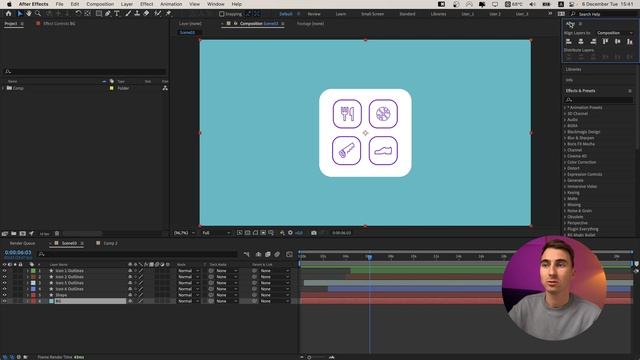Open the Graph Editor in timeline
This screenshot has height=360, width=640.
(x=289, y=254)
